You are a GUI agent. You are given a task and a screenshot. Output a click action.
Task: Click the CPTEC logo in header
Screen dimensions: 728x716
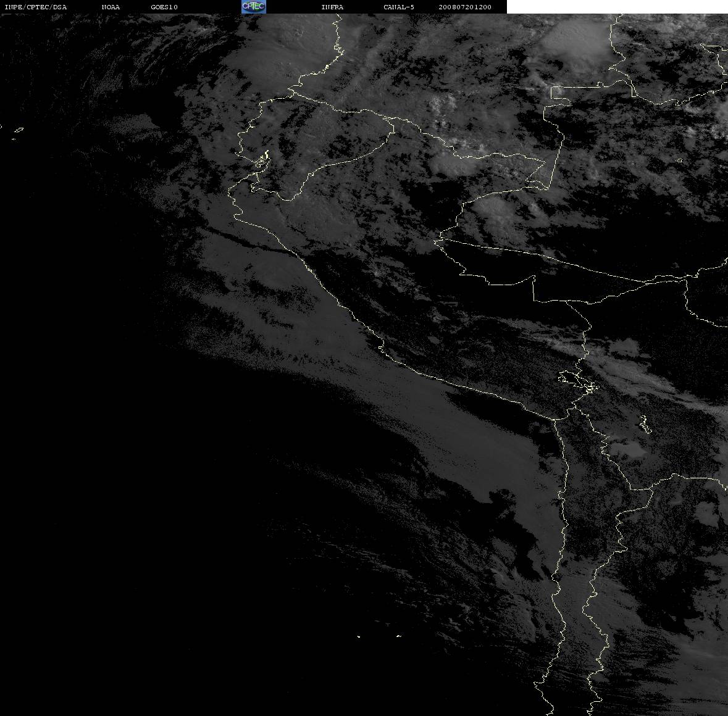tap(254, 7)
